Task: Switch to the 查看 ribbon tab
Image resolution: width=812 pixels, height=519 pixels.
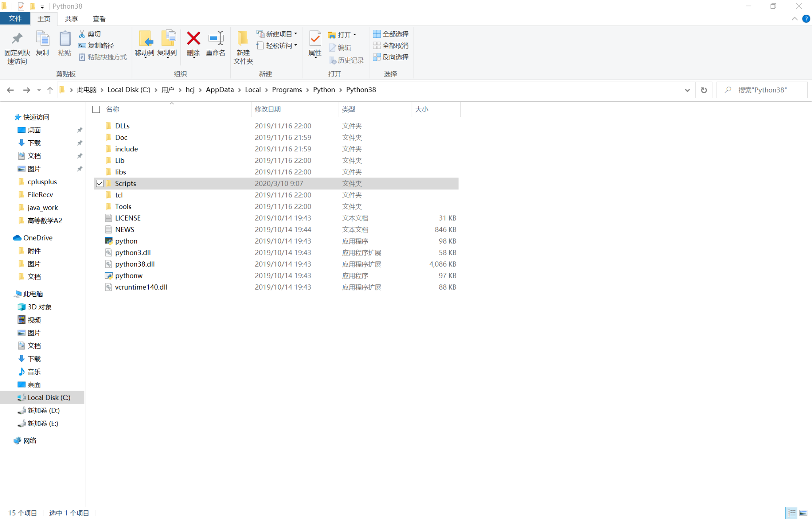Action: pos(99,19)
